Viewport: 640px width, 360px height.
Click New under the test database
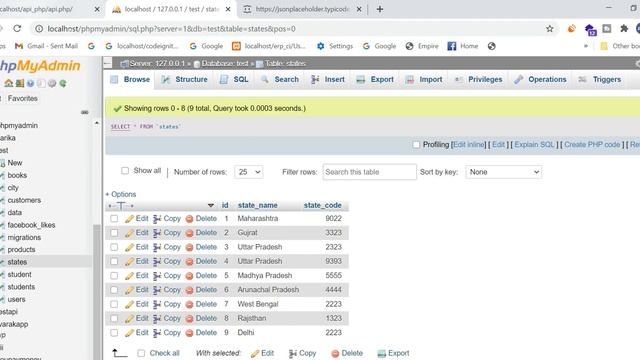click(x=15, y=163)
